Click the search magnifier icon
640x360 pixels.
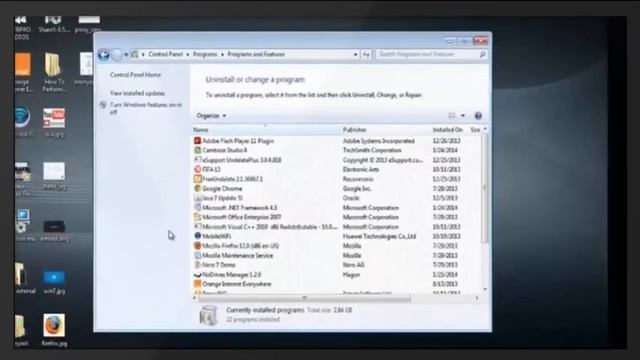pyautogui.click(x=482, y=54)
